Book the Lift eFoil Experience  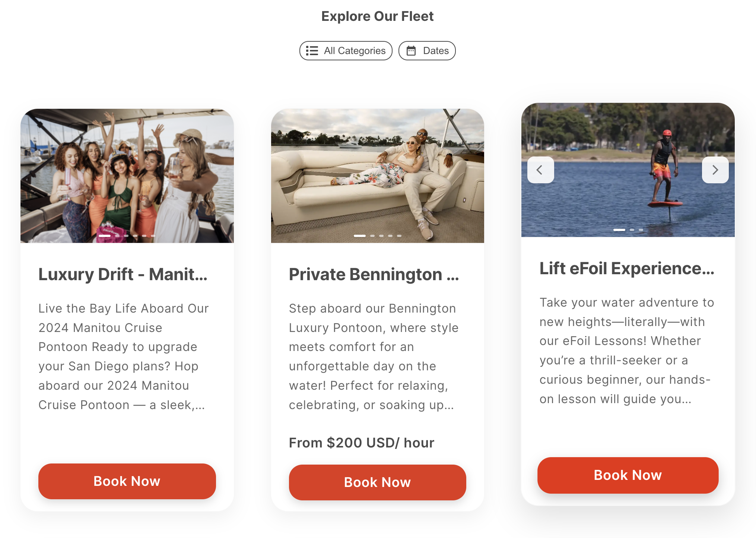(x=628, y=475)
